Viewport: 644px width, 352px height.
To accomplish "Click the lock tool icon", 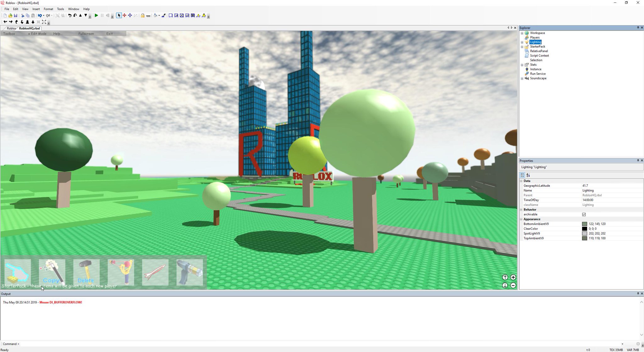I will 142,15.
